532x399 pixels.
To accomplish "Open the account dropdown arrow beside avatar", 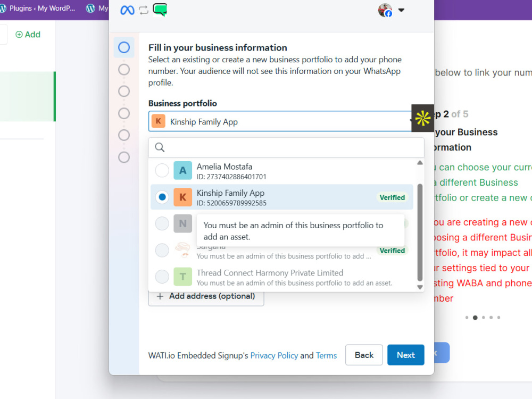I will (x=401, y=10).
